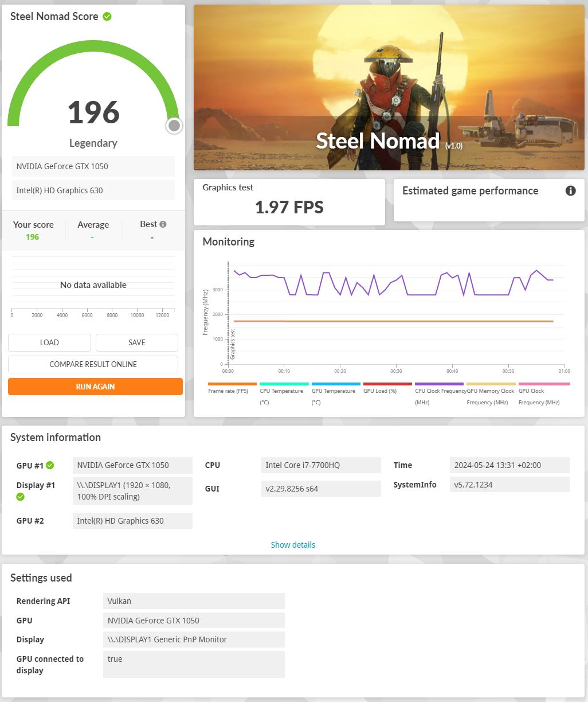Click the Steel Nomad banner image
Screen dimensions: 588x702
389,88
